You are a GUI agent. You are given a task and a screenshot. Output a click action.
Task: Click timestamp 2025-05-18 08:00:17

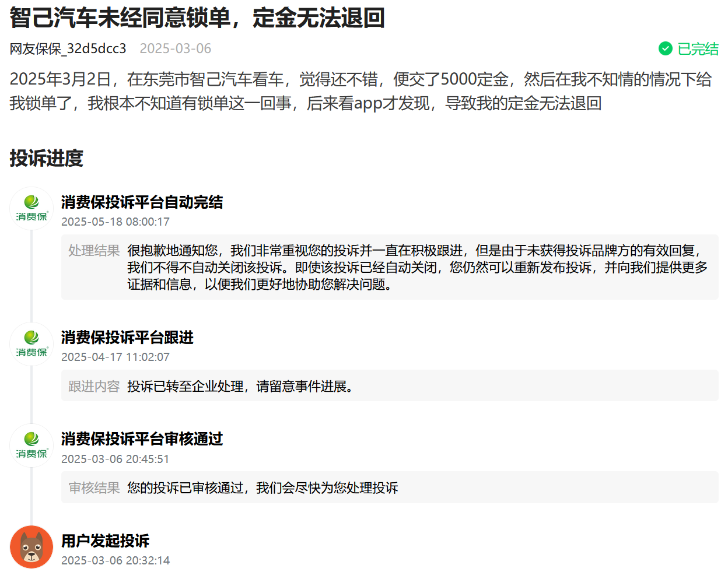(x=116, y=222)
